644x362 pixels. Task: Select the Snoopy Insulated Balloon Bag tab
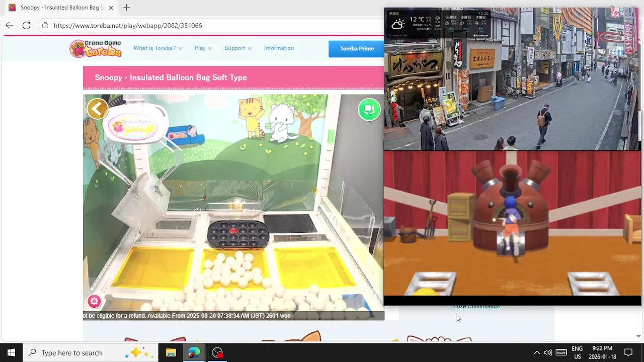pos(60,8)
